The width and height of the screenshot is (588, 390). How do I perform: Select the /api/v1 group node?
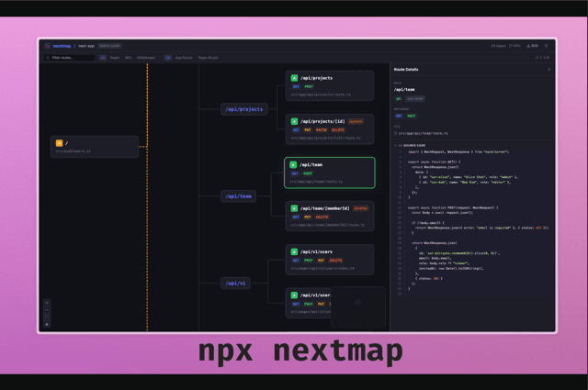click(235, 284)
